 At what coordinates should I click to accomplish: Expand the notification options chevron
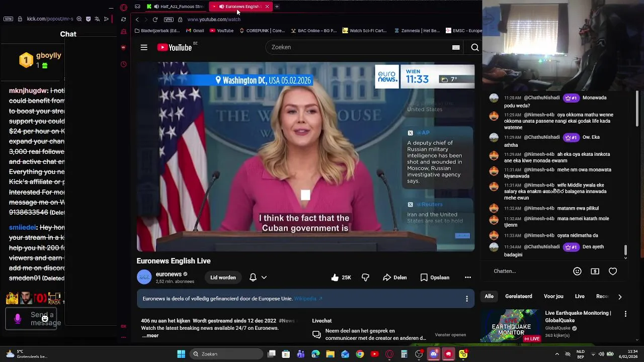click(x=264, y=278)
